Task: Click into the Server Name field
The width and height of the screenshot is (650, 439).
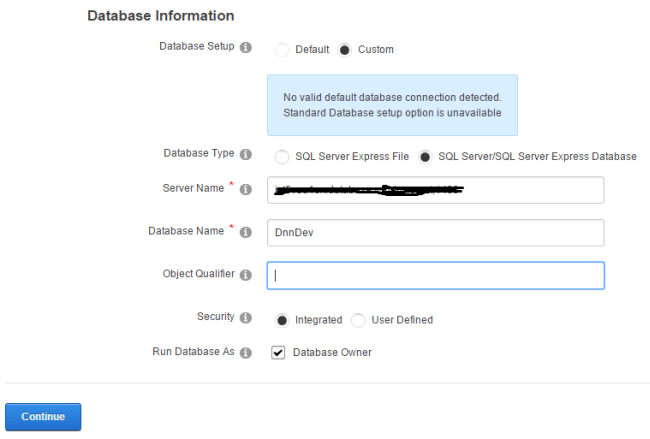Action: [435, 189]
